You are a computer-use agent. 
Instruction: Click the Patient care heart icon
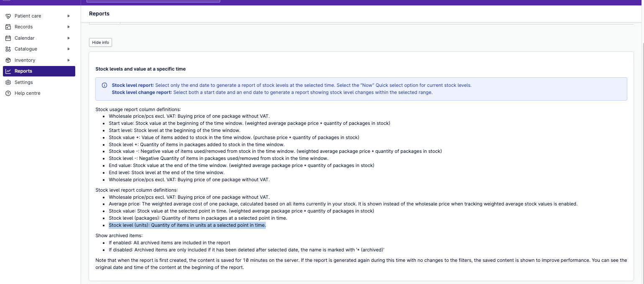coord(8,16)
